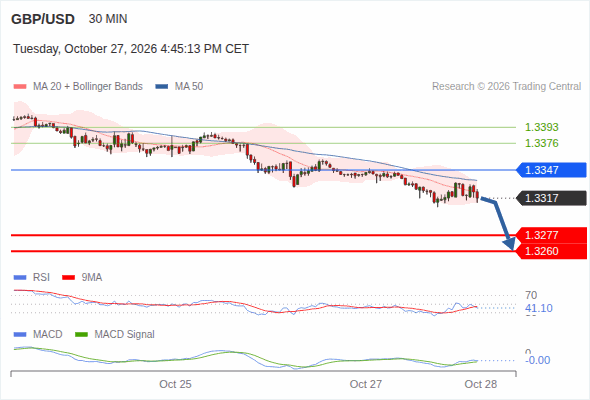Click the blue 1.3347 pivot price tag
The width and height of the screenshot is (590, 400).
pos(551,170)
